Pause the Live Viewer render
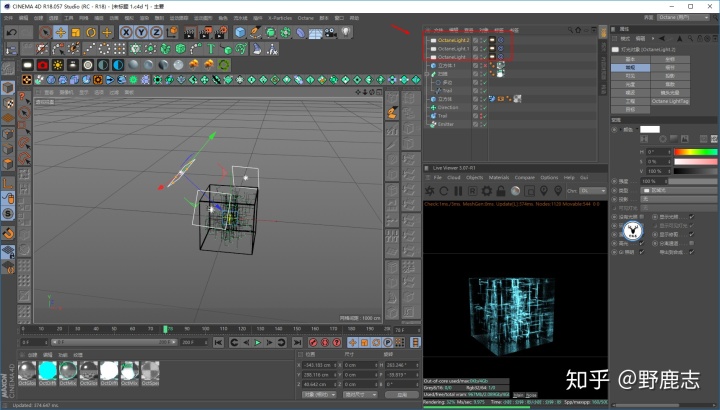720x410 pixels. (458, 191)
